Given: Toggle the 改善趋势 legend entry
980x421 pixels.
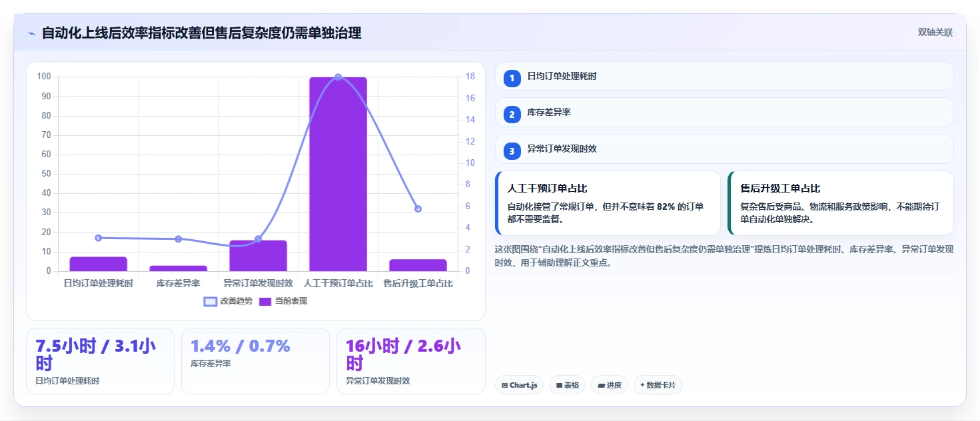Looking at the screenshot, I should (x=228, y=301).
